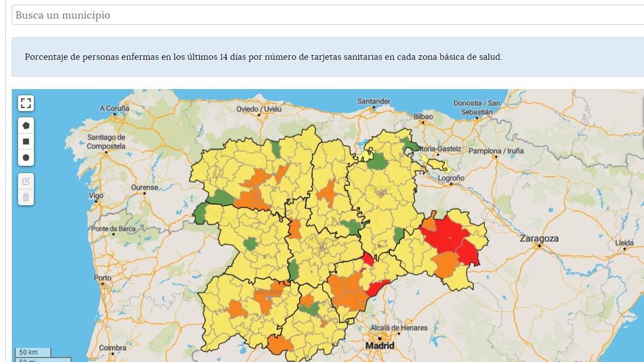Viewport: 644px width, 362px height.
Task: Click the Madrid label on map
Action: (x=380, y=346)
